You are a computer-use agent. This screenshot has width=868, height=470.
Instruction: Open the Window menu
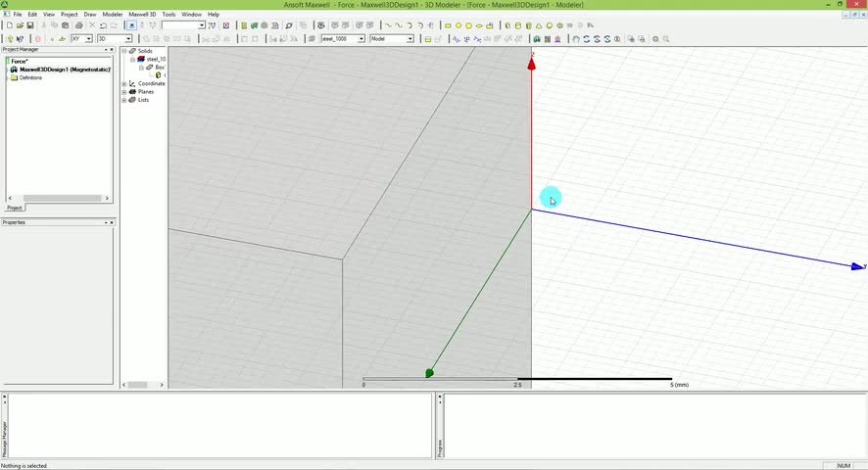click(x=192, y=15)
